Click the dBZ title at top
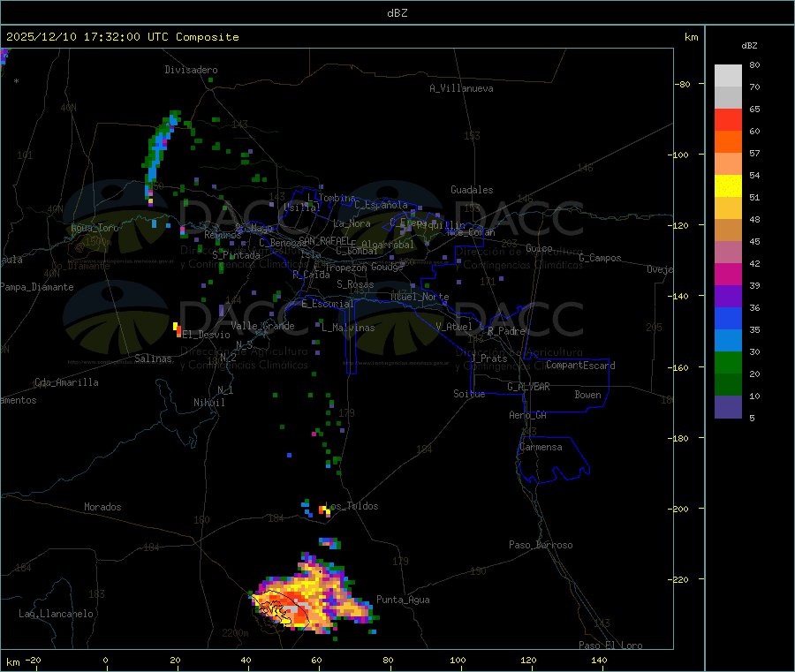 coord(397,13)
